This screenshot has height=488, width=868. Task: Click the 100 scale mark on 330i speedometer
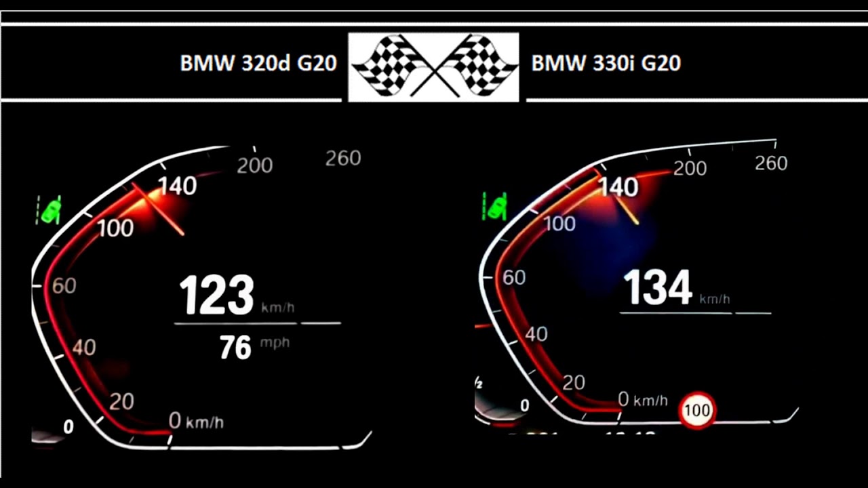[x=559, y=223]
